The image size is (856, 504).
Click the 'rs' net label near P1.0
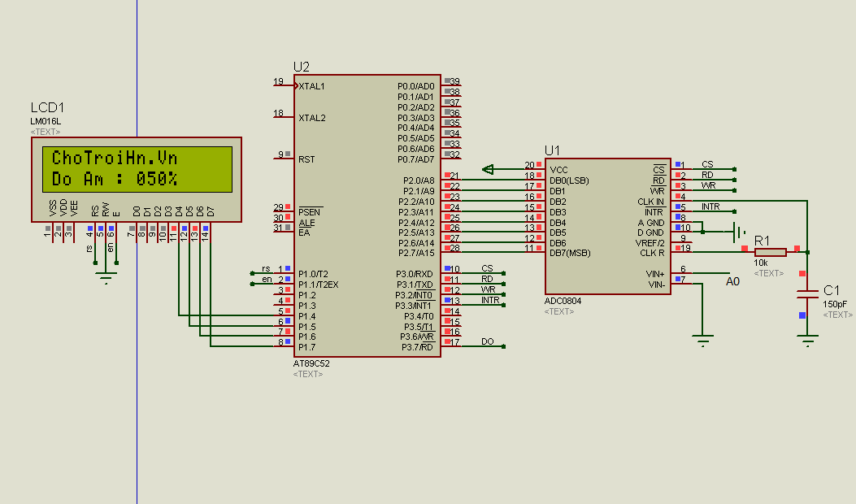(x=266, y=269)
